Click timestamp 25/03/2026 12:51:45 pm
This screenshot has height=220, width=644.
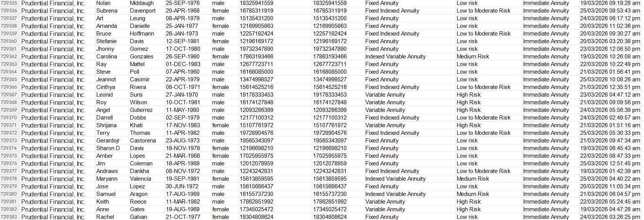pos(610,163)
